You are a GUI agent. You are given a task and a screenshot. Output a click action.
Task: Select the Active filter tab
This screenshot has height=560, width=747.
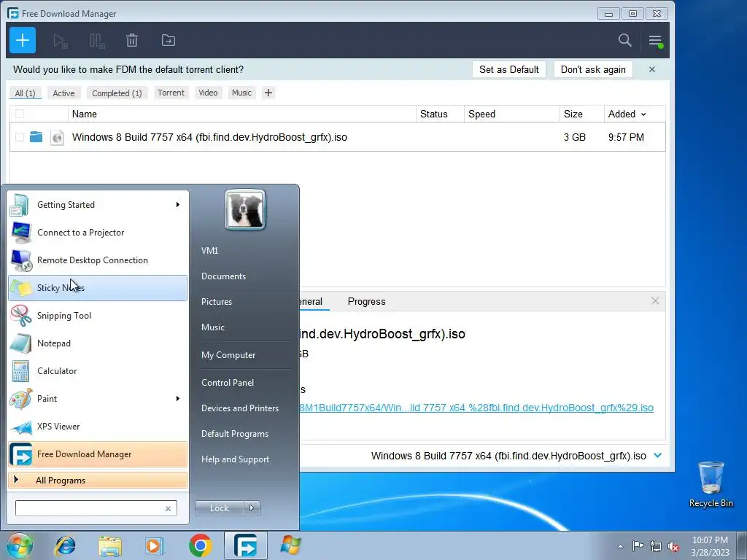tap(64, 93)
